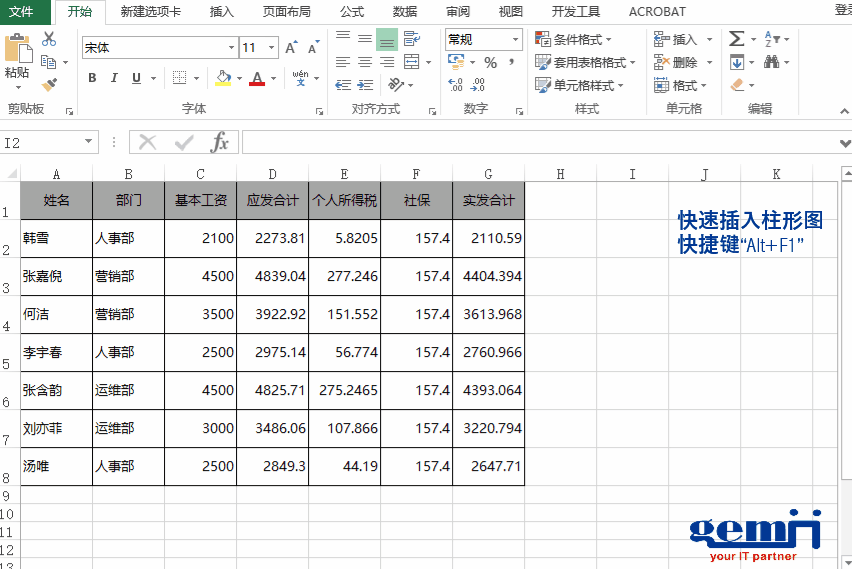Image resolution: width=852 pixels, height=569 pixels.
Task: Apply the yellow fill color swatch
Action: (222, 78)
